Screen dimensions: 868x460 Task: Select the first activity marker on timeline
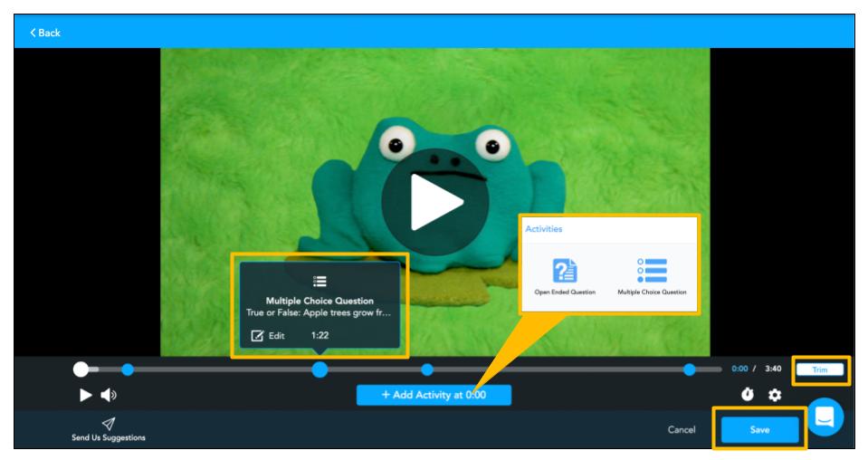click(x=128, y=369)
